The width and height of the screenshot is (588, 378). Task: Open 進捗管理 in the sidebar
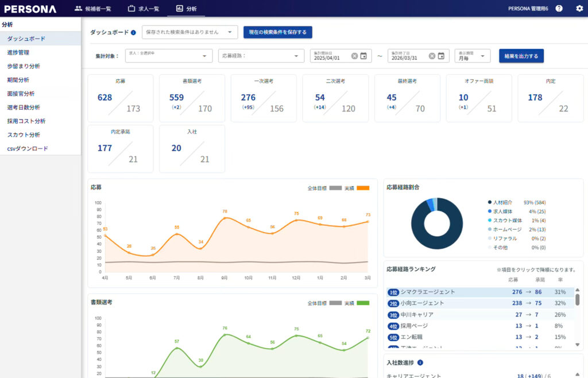[40, 52]
